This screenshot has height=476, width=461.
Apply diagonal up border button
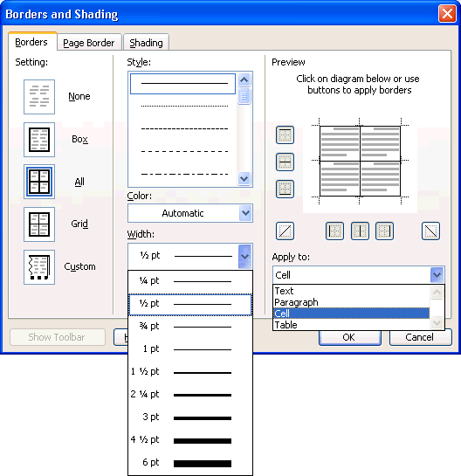click(x=285, y=231)
